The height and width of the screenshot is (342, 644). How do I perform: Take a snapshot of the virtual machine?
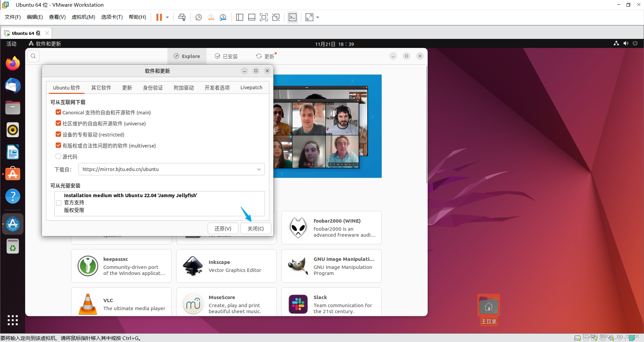click(x=198, y=17)
